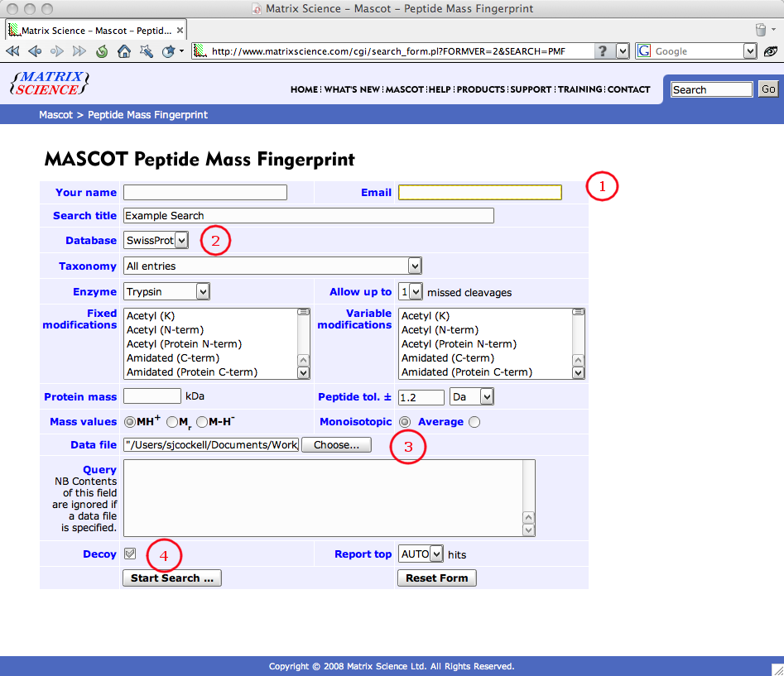Image resolution: width=784 pixels, height=676 pixels.
Task: Click the Search title input field
Action: [308, 216]
